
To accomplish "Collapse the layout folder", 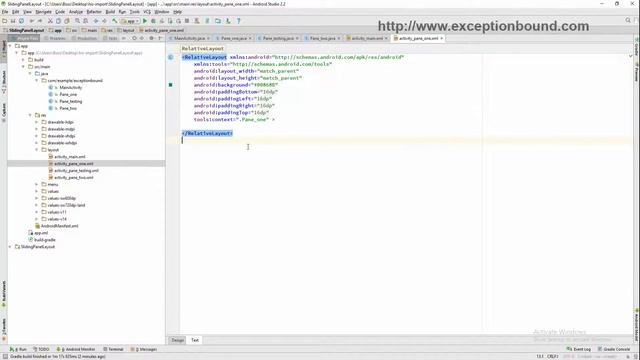I will pyautogui.click(x=36, y=150).
